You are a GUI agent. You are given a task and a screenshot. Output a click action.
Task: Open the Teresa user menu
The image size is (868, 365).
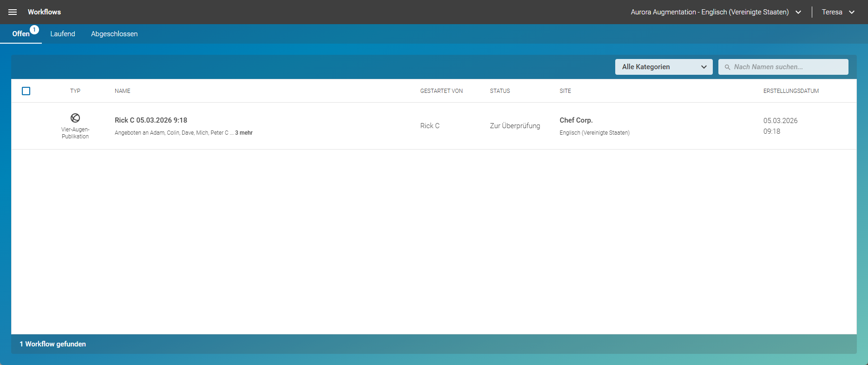(x=838, y=12)
